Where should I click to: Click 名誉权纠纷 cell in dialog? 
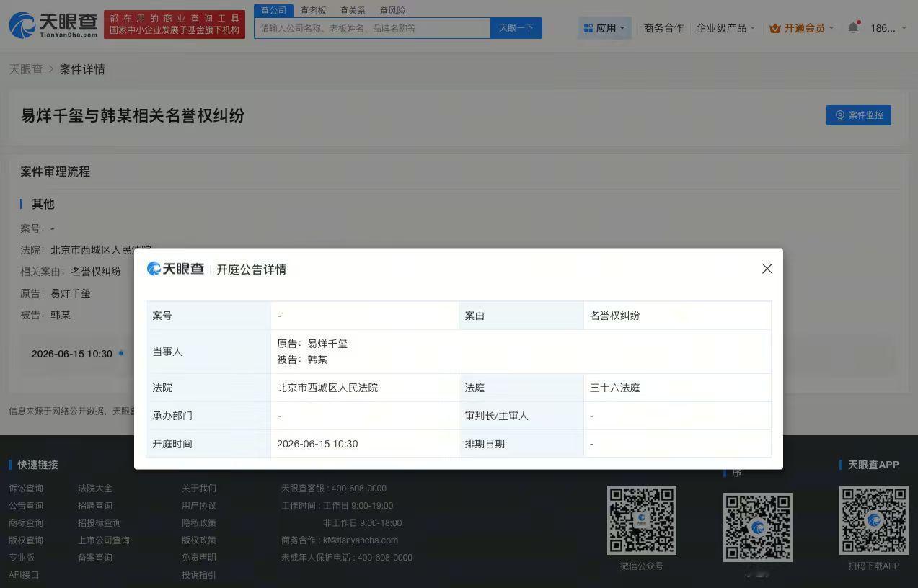614,316
